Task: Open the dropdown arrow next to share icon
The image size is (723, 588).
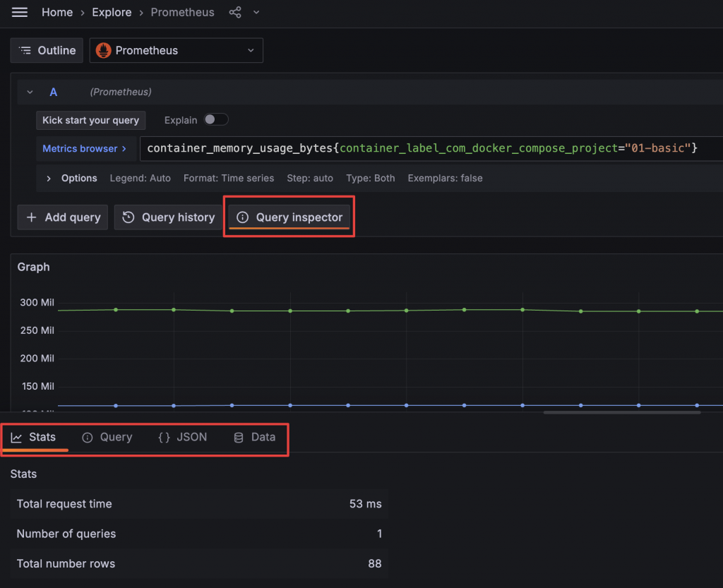Action: [256, 13]
